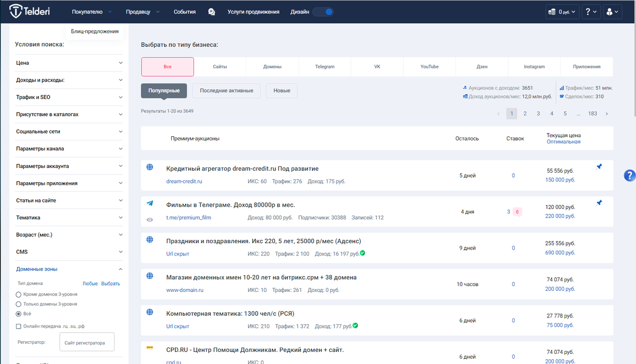This screenshot has height=364, width=636.
Task: Open the user profile menu
Action: pos(612,12)
